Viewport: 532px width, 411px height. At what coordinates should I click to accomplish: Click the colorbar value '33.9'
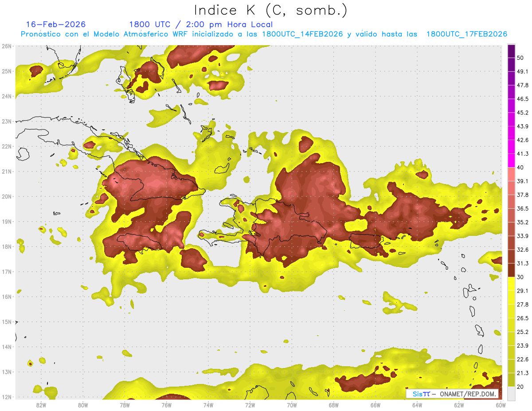click(523, 236)
